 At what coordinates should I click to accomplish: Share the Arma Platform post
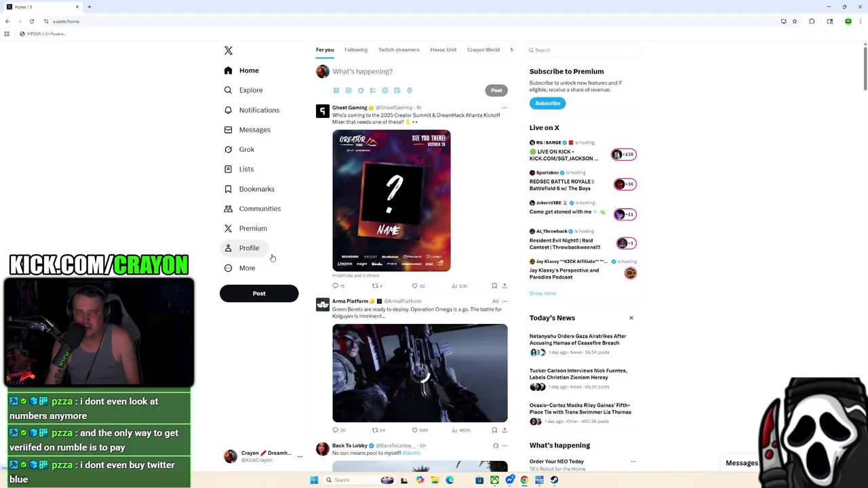(505, 430)
